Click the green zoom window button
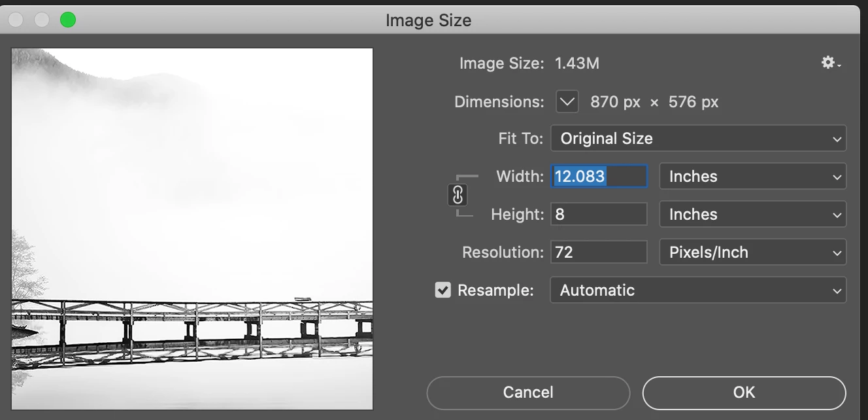This screenshot has width=868, height=420. pos(68,20)
